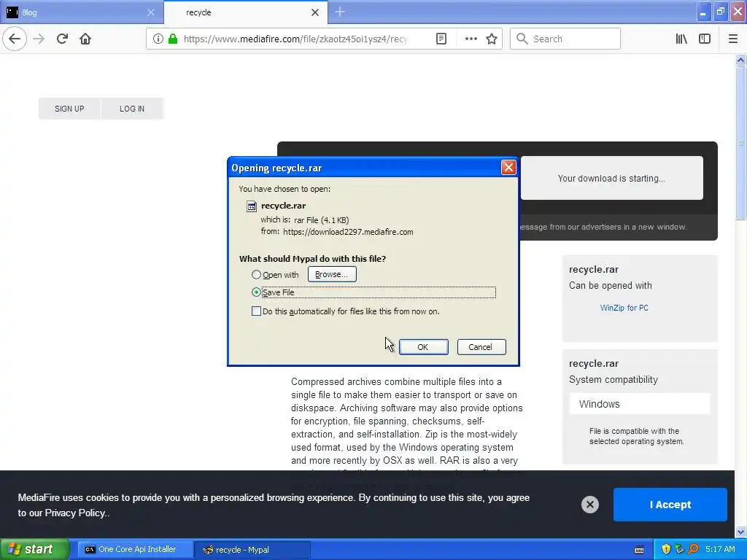747x560 pixels.
Task: Click Browse to choose an application
Action: (332, 274)
